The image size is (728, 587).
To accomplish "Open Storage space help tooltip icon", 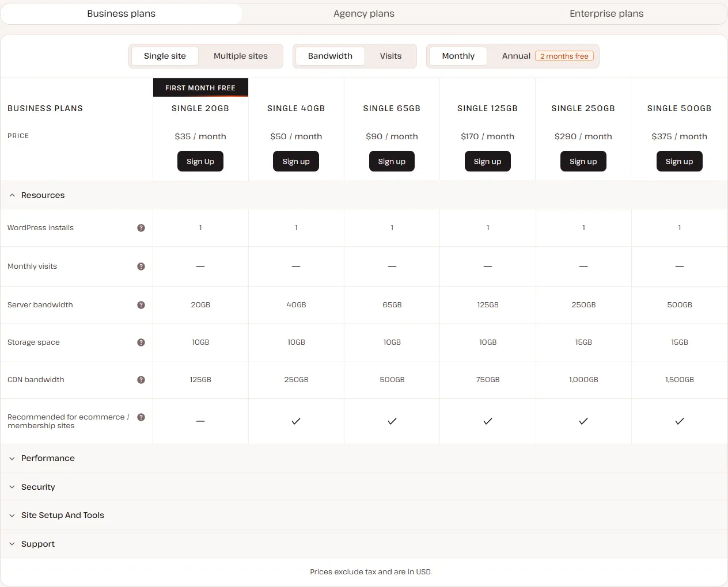I will coord(141,342).
